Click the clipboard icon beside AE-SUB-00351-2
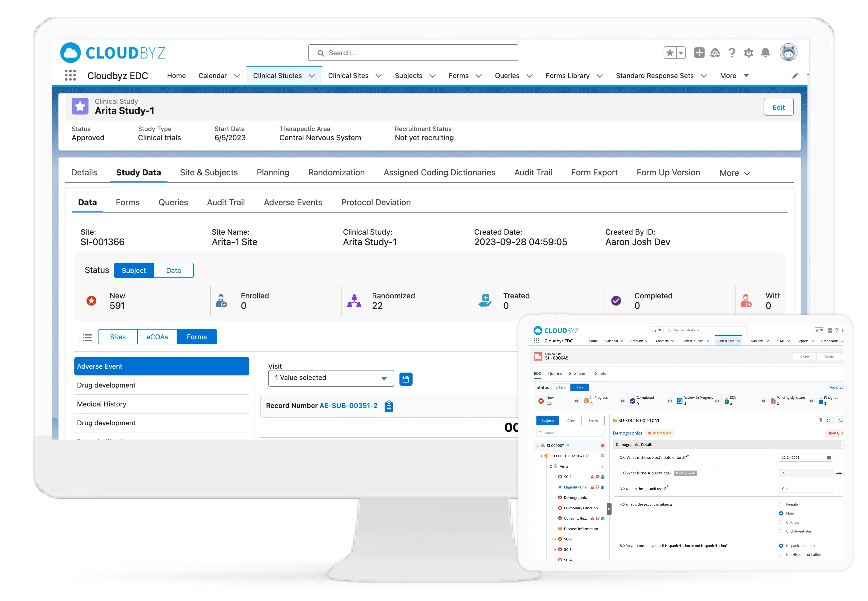Screen dimensions: 868x601 coord(389,406)
